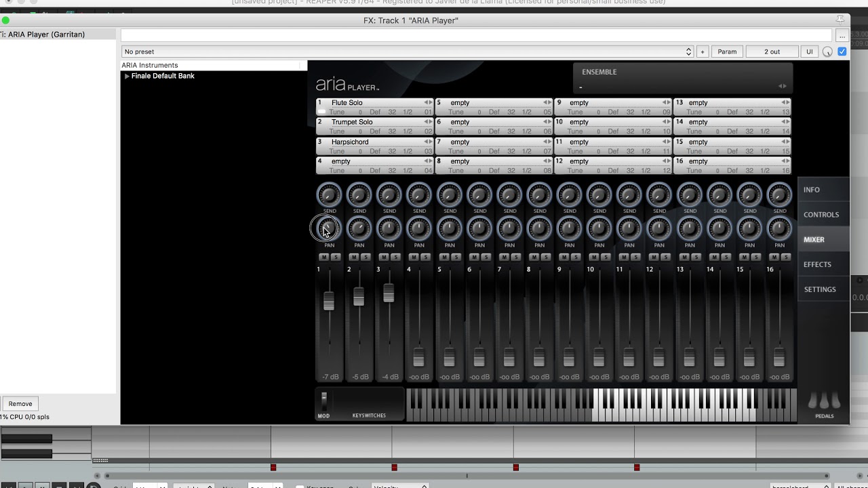Viewport: 868px width, 488px height.
Task: Open the ENSEMBLE selector arrows
Action: pos(783,86)
